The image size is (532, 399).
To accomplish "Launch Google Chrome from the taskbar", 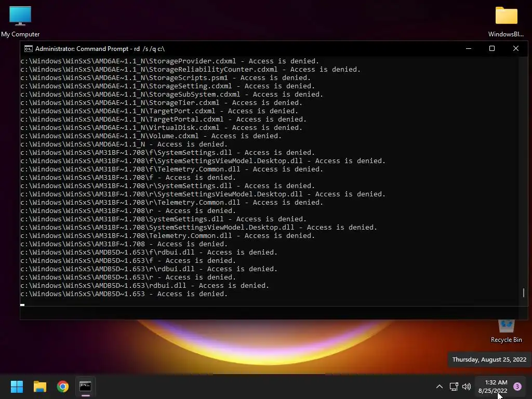I will pyautogui.click(x=63, y=387).
